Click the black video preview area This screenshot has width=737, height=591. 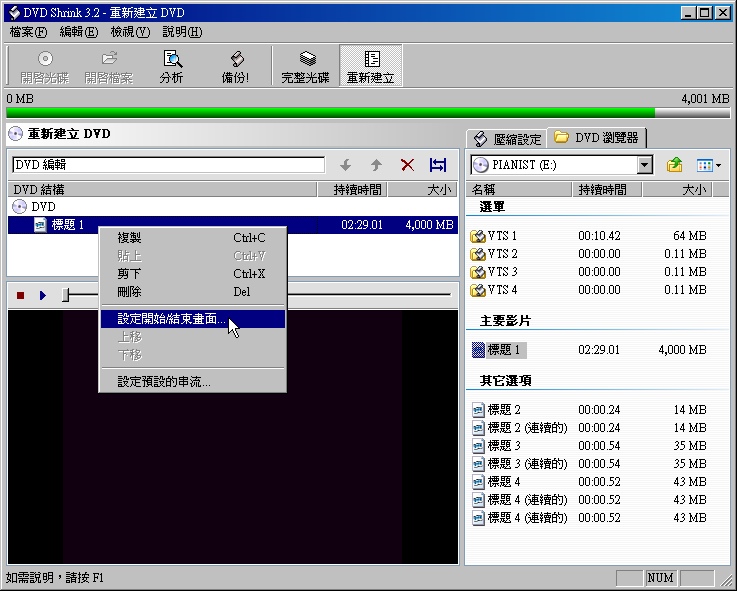[x=233, y=437]
